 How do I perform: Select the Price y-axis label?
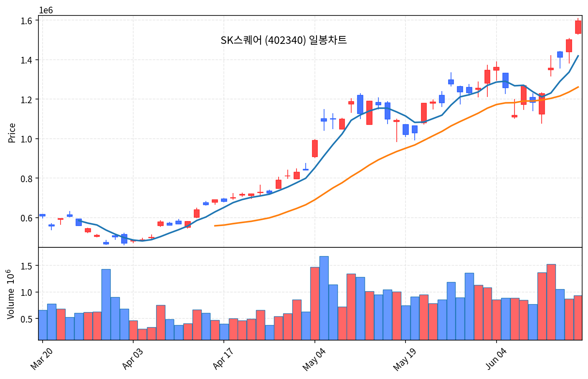point(12,132)
